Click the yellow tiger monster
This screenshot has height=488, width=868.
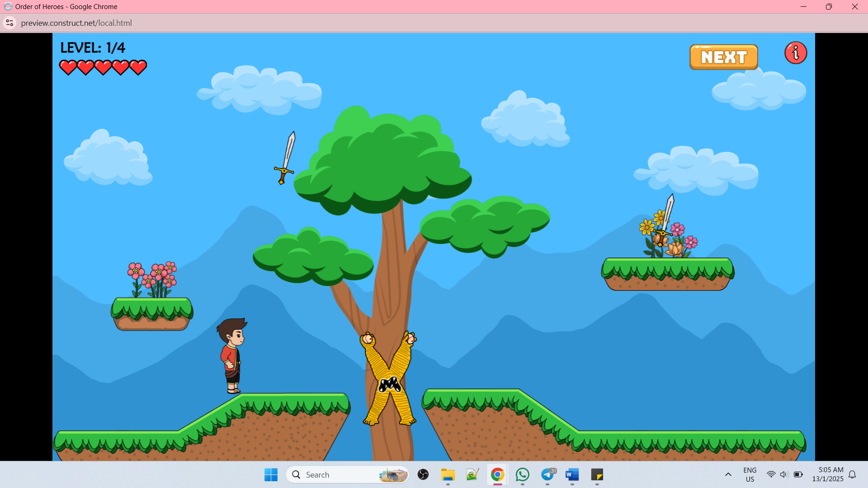click(389, 378)
